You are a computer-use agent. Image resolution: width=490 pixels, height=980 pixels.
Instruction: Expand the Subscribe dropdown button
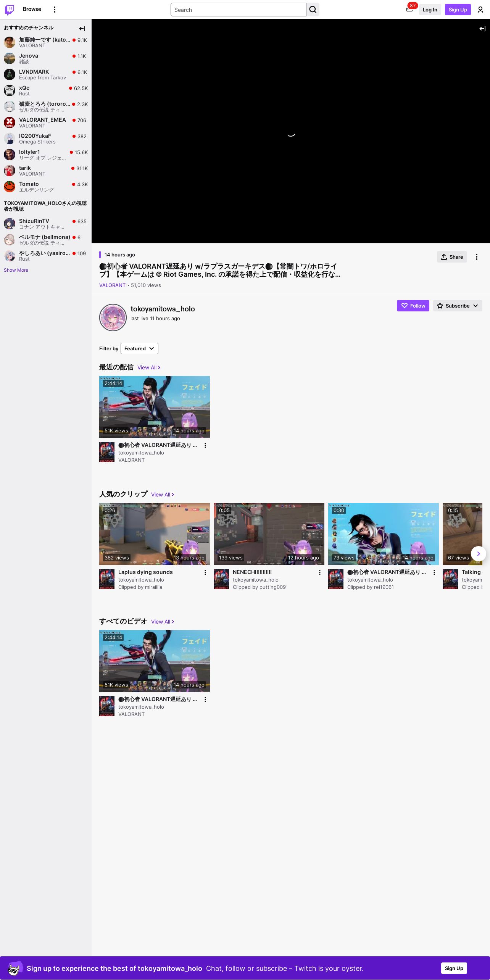(458, 306)
